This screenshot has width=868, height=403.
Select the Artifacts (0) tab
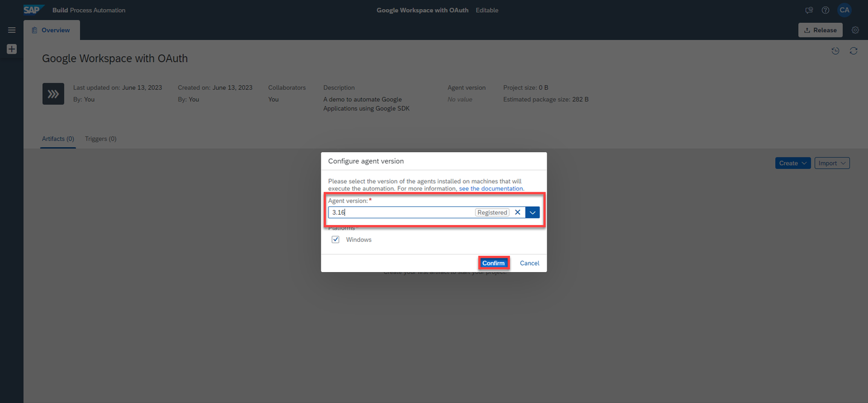click(58, 139)
